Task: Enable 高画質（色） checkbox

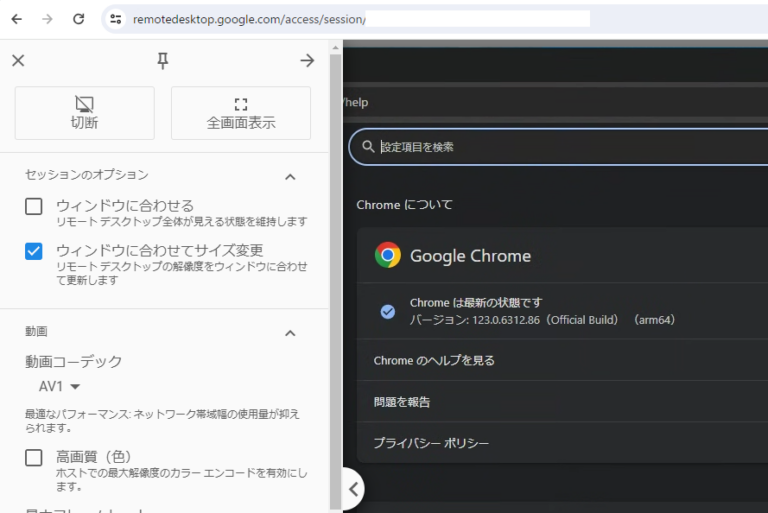Action: point(34,458)
